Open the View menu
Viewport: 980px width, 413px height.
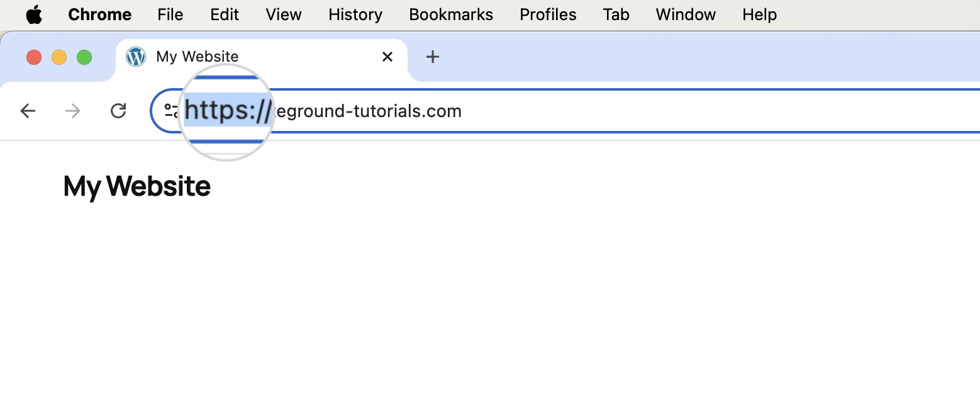point(284,14)
